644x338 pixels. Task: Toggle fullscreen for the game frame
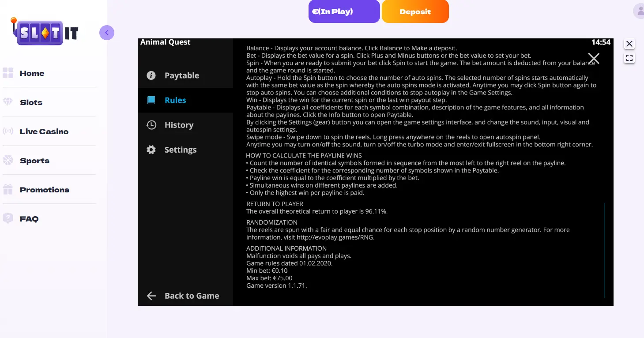point(629,58)
